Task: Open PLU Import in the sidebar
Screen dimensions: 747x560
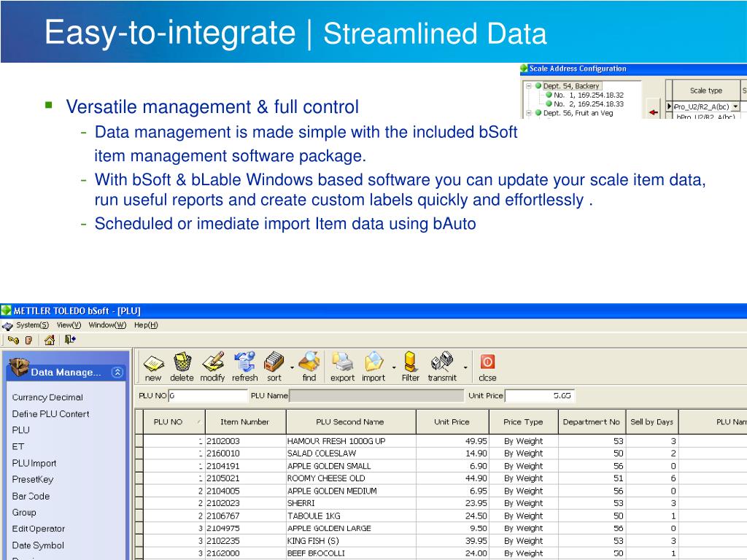Action: (x=34, y=463)
